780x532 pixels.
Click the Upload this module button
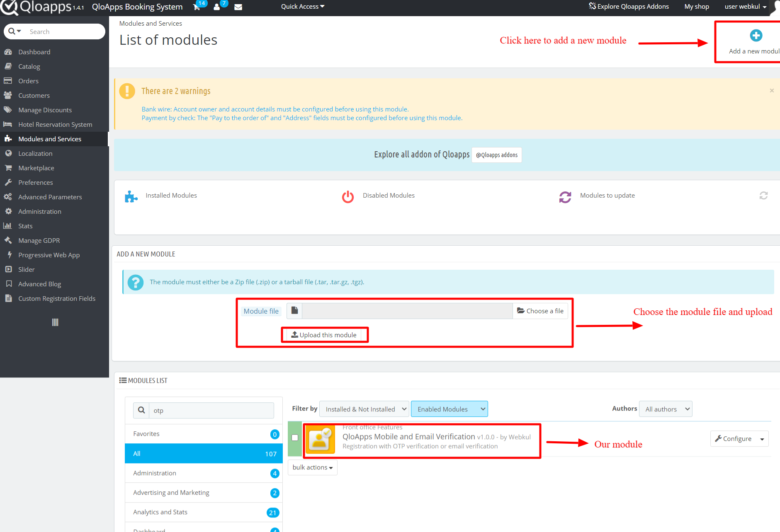(325, 335)
